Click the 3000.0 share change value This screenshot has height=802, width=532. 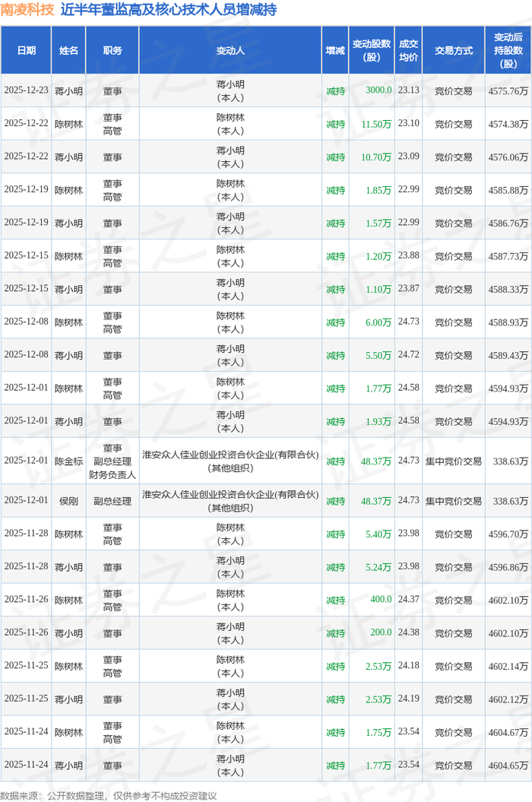(x=378, y=90)
